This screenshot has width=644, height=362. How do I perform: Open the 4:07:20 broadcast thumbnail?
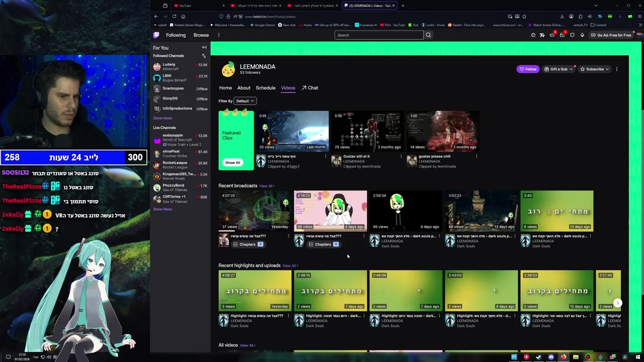[255, 211]
